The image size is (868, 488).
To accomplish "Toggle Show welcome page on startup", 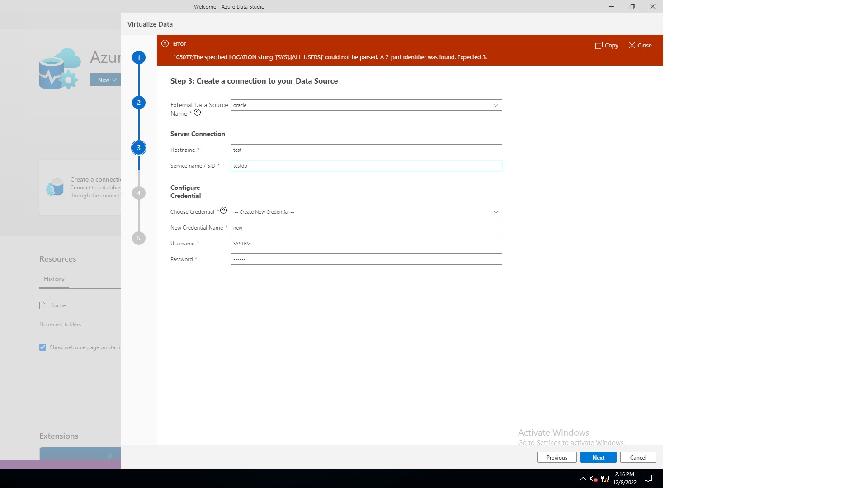I will pyautogui.click(x=42, y=347).
